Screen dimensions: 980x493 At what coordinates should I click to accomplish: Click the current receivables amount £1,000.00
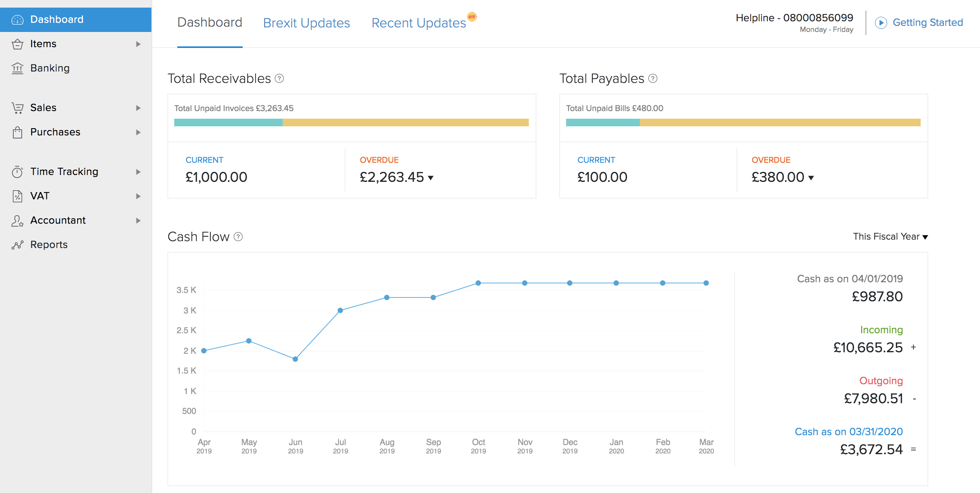[x=216, y=177]
